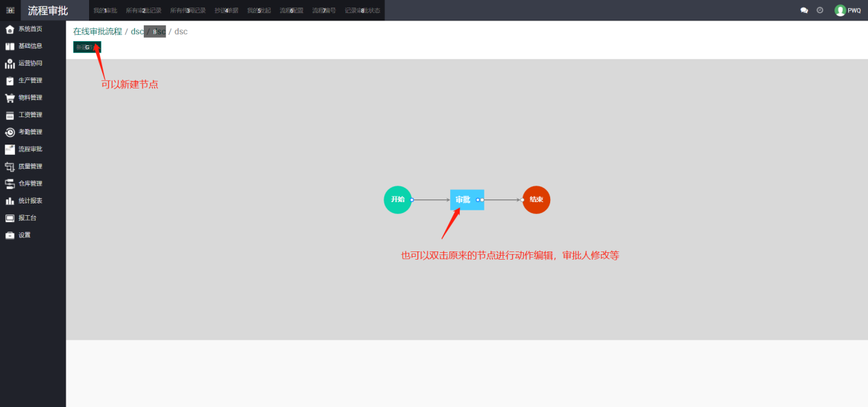Open 统计报表 chart module
868x407 pixels.
tap(29, 201)
